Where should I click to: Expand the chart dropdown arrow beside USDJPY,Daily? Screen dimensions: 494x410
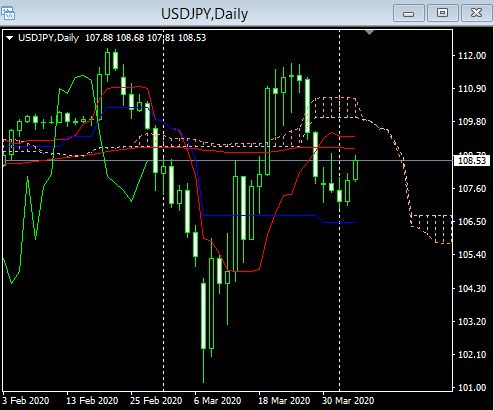coord(9,38)
